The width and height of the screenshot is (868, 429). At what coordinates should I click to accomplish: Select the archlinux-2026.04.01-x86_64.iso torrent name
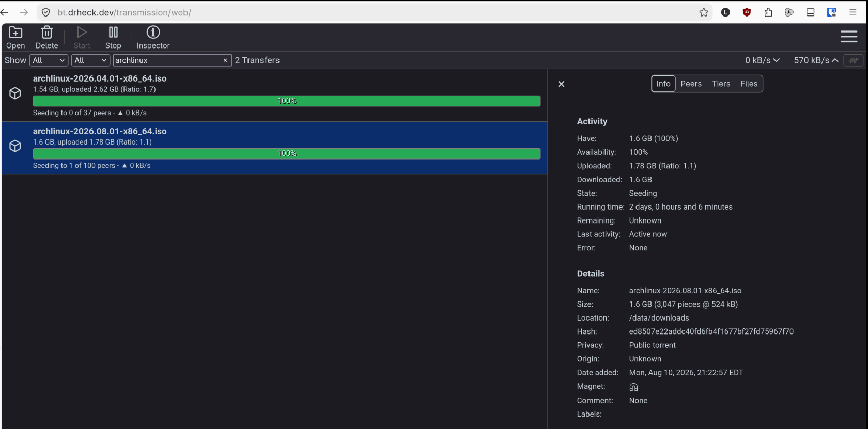click(x=100, y=78)
